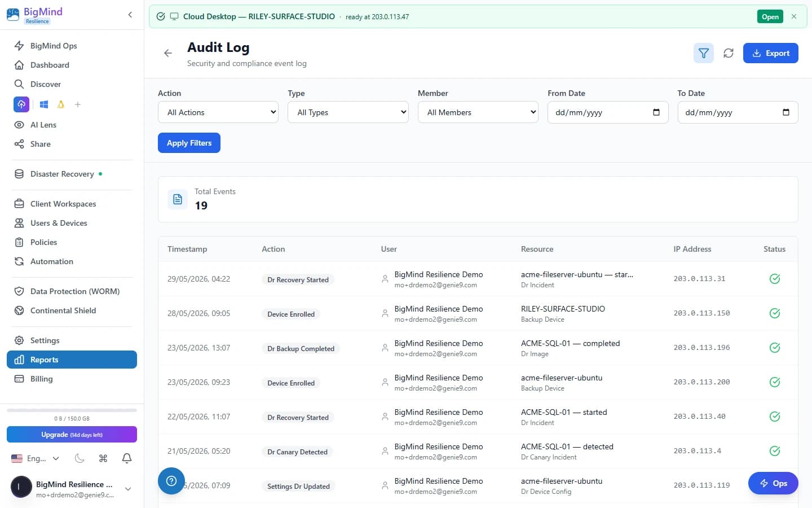Image resolution: width=812 pixels, height=508 pixels.
Task: Toggle dark mode with moon icon
Action: (80, 458)
